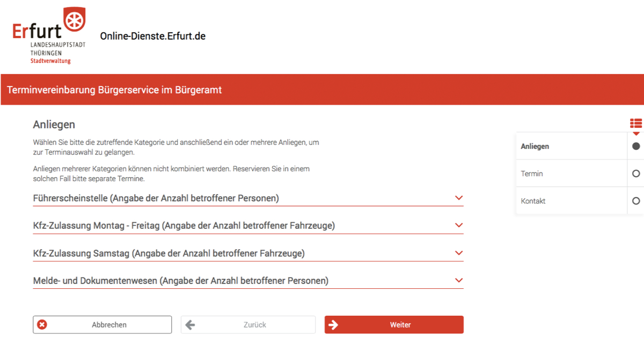The image size is (644, 349).
Task: Expand Kfz-Zulassung Montag - Freitag chevron
Action: pyautogui.click(x=459, y=226)
